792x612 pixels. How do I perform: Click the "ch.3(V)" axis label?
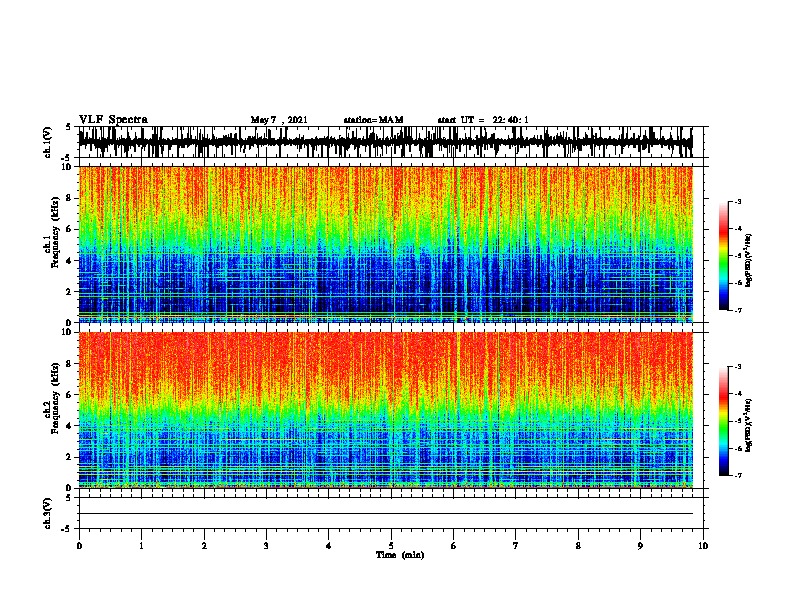click(x=48, y=513)
